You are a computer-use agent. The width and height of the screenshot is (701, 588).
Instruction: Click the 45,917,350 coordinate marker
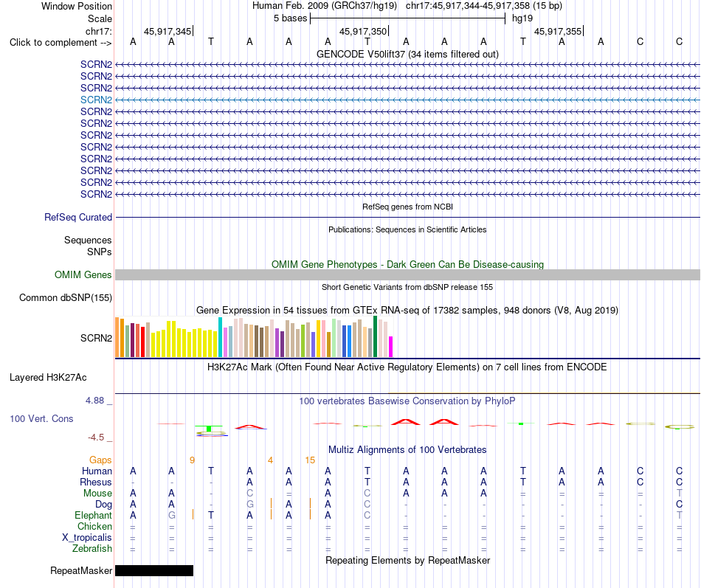tap(363, 31)
